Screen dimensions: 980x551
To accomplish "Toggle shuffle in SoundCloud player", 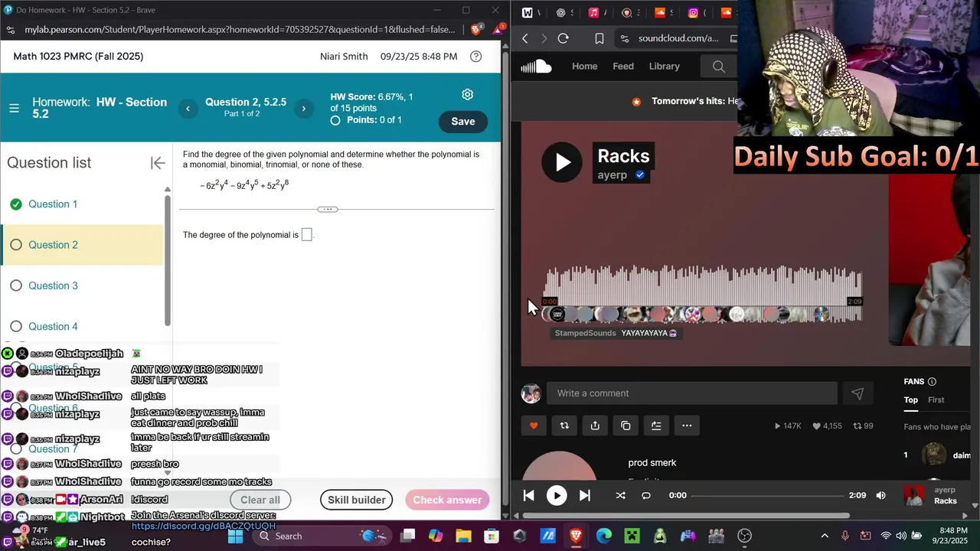I will [620, 495].
